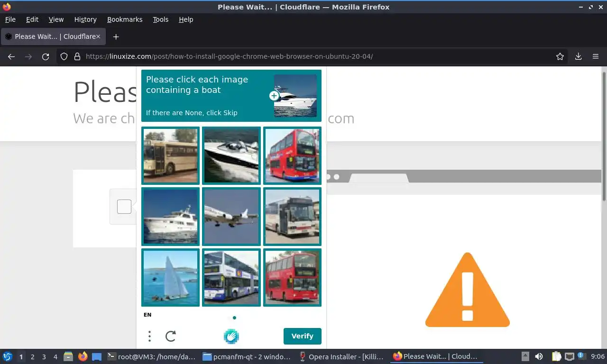Launch Firefox from the taskbar quick launcher
The image size is (607, 364).
pos(83,356)
